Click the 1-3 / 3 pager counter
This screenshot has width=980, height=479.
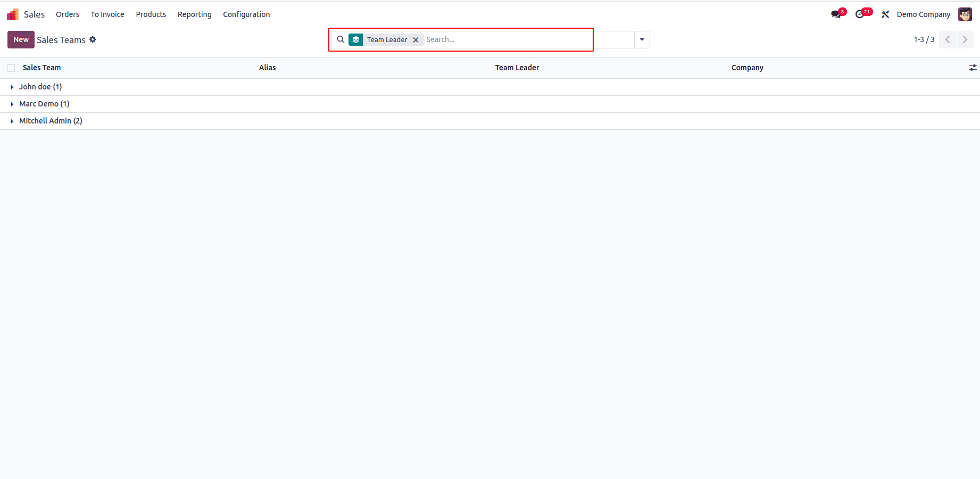click(924, 39)
